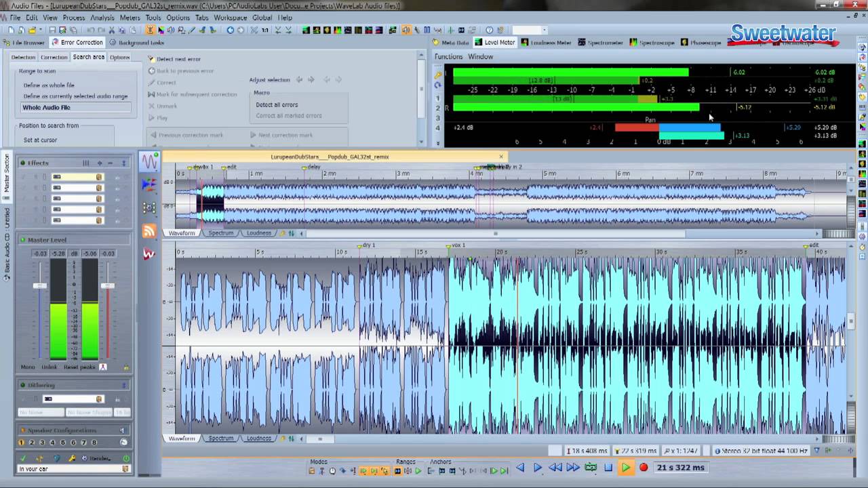Open the File menu
868x488 pixels.
15,18
